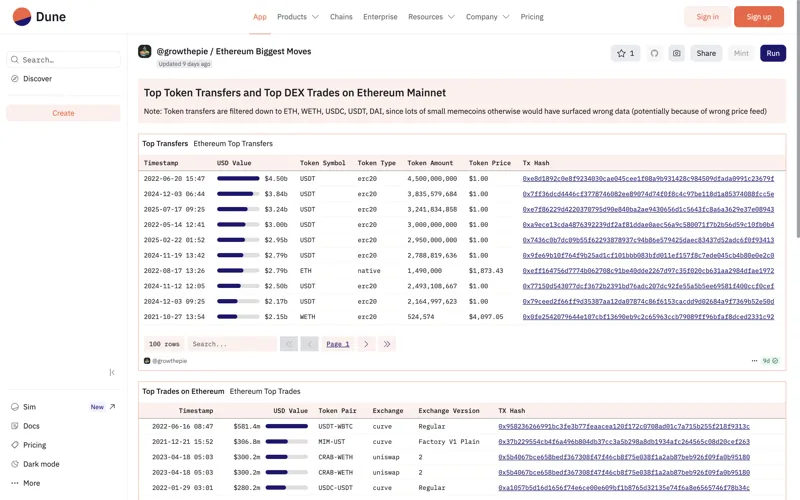Focus the sidebar Search field
The image size is (800, 500).
(x=63, y=60)
